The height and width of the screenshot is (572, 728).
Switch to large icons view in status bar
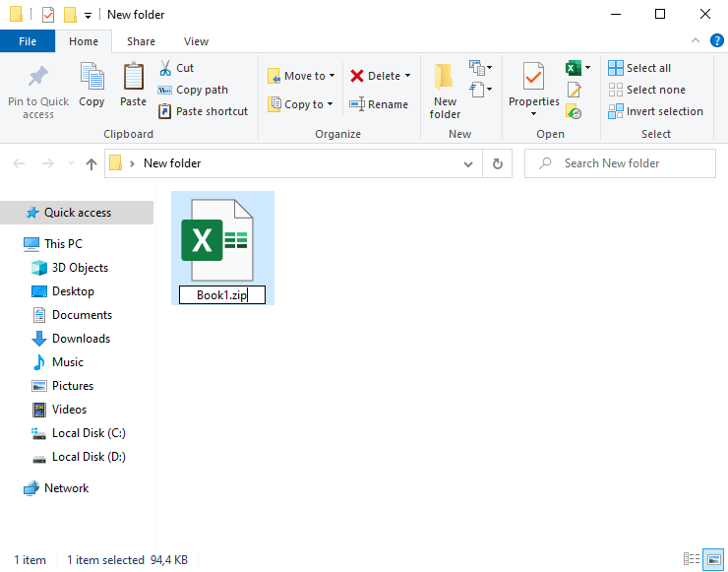click(713, 559)
